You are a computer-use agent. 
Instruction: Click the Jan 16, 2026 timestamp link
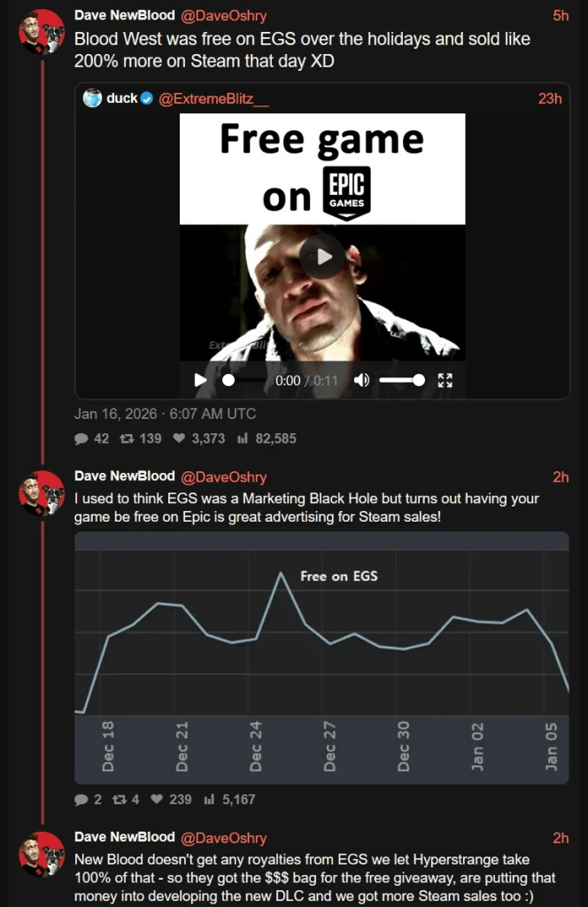[x=165, y=415]
